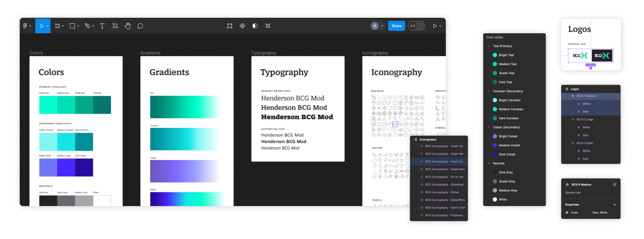Viewport: 644px width, 239px height.
Task: Add variant with purple plus button
Action: pos(591,68)
